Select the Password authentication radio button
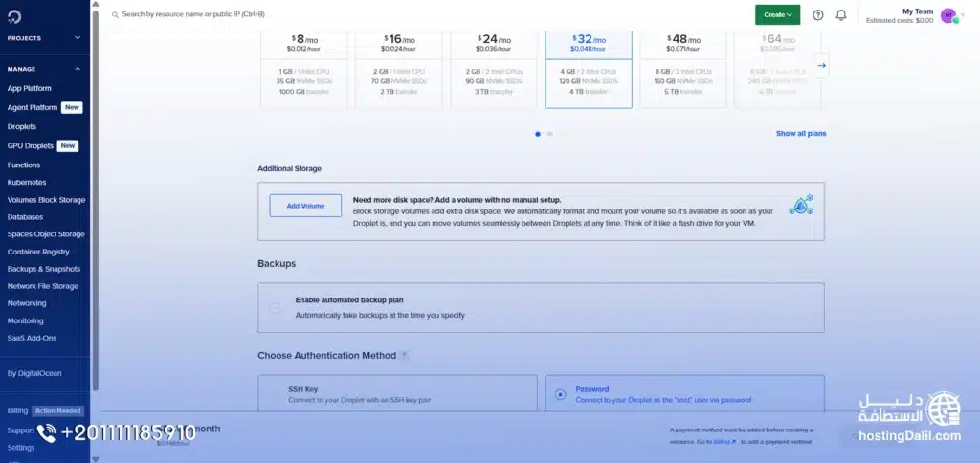The image size is (980, 463). point(560,394)
